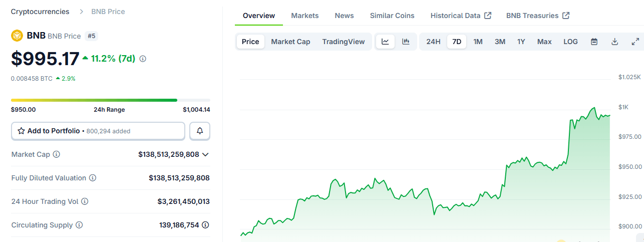Image resolution: width=644 pixels, height=242 pixels.
Task: Expand chart to fullscreen
Action: pos(635,42)
